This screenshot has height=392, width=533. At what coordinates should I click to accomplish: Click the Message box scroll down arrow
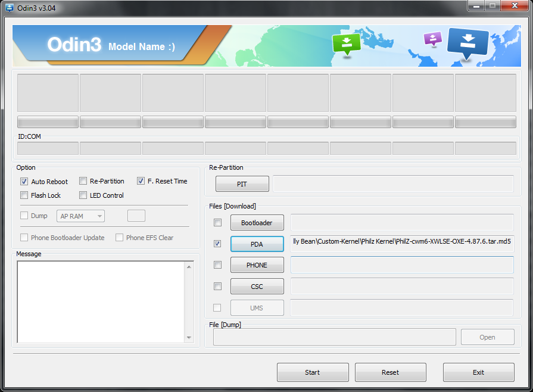(x=189, y=338)
